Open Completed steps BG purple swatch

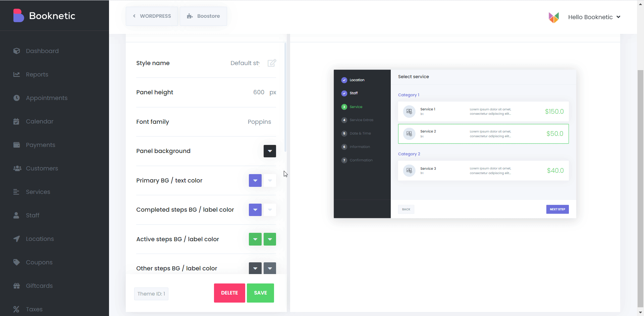pyautogui.click(x=255, y=210)
